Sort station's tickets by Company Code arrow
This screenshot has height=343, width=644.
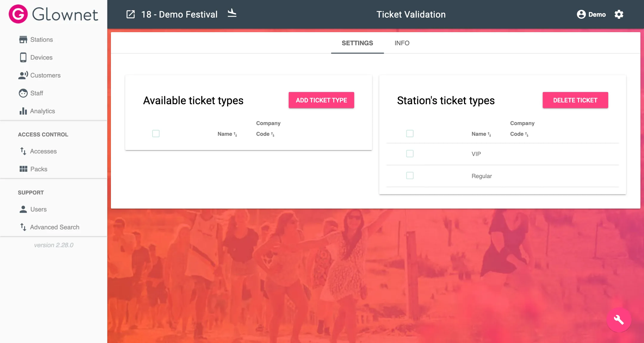tap(527, 134)
